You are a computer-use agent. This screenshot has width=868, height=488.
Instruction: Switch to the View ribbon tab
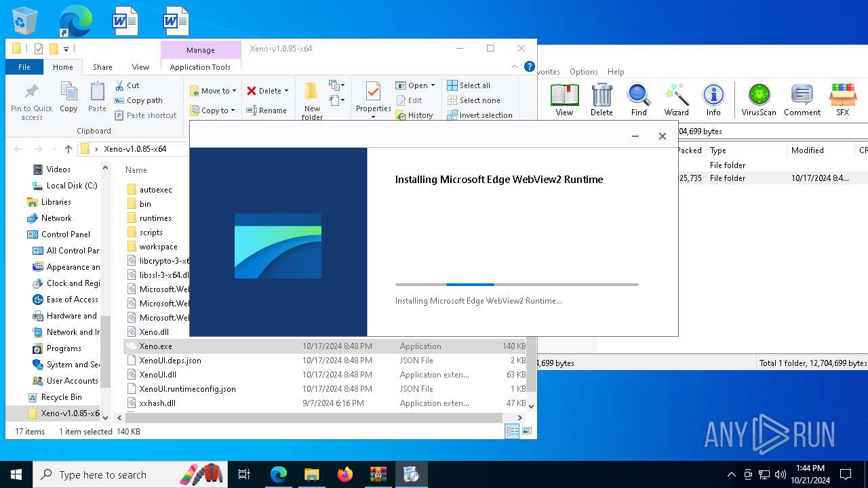click(x=140, y=67)
